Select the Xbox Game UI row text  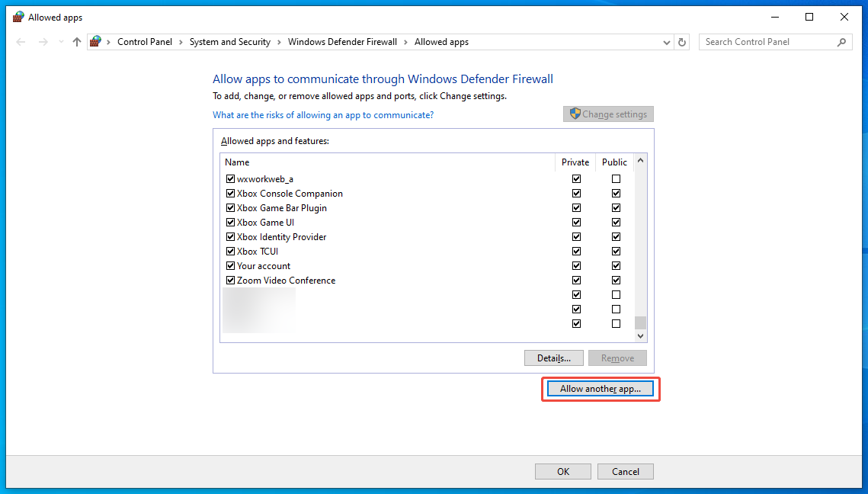[x=266, y=222]
